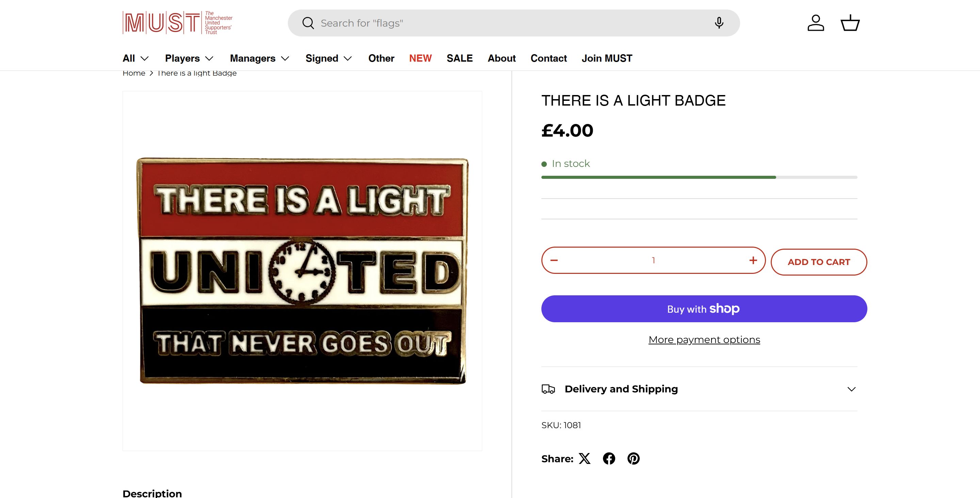Decrease quantity with the minus button
This screenshot has width=980, height=498.
click(554, 261)
